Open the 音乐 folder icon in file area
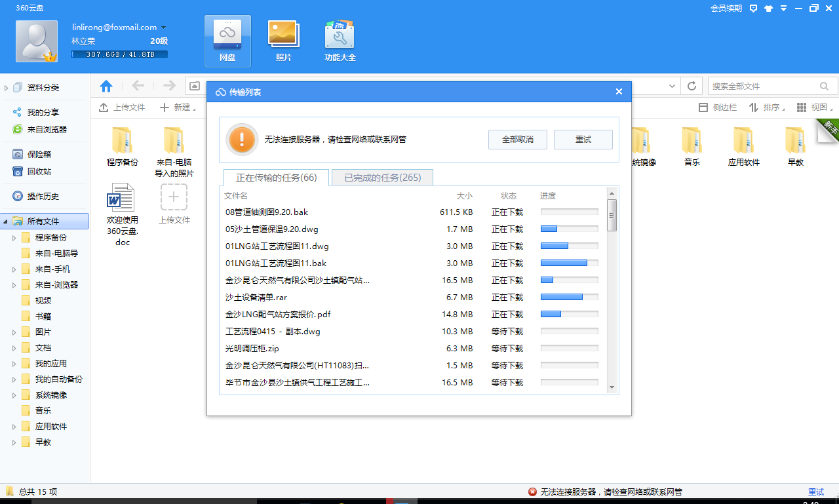The width and height of the screenshot is (839, 504). tap(692, 140)
